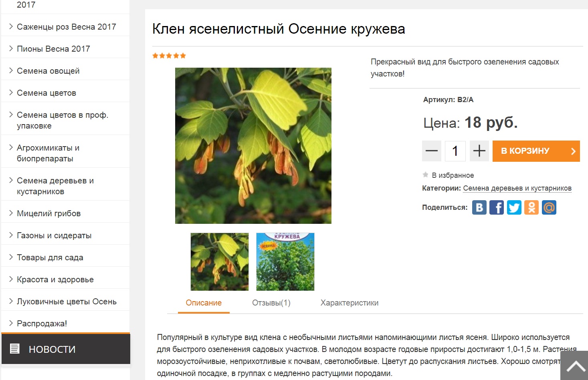Viewport: 588px width, 380px height.
Task: Expand Семена овощей category chevron
Action: [11, 70]
